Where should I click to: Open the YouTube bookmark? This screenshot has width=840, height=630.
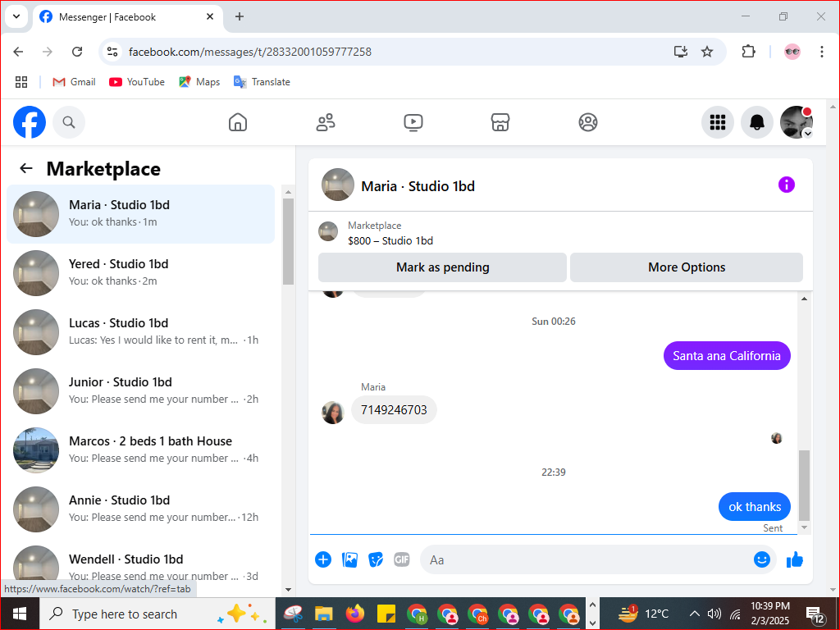tap(137, 82)
